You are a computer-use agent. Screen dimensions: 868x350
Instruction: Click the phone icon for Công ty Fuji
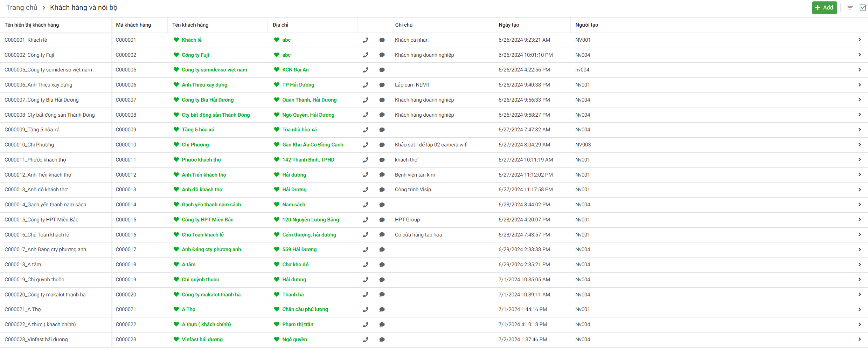365,55
